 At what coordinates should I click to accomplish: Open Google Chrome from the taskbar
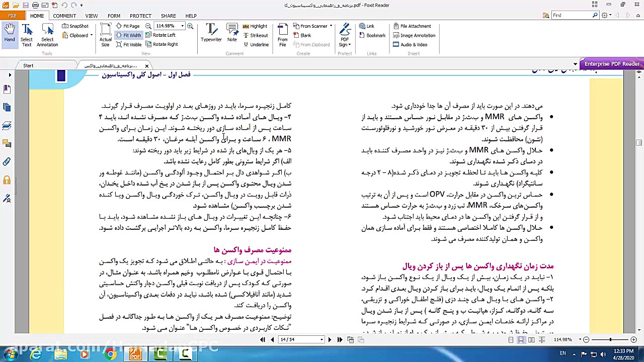pos(110,355)
